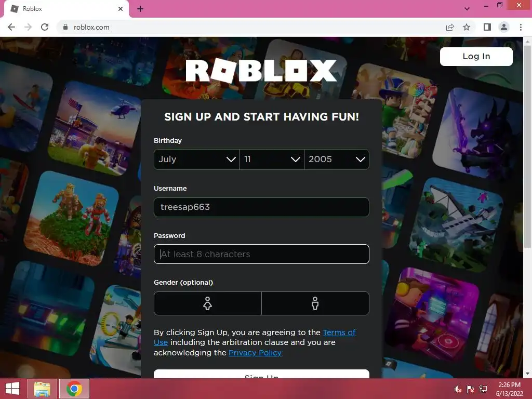This screenshot has height=399, width=532.
Task: Open the birthday year dropdown showing 2005
Action: point(337,159)
